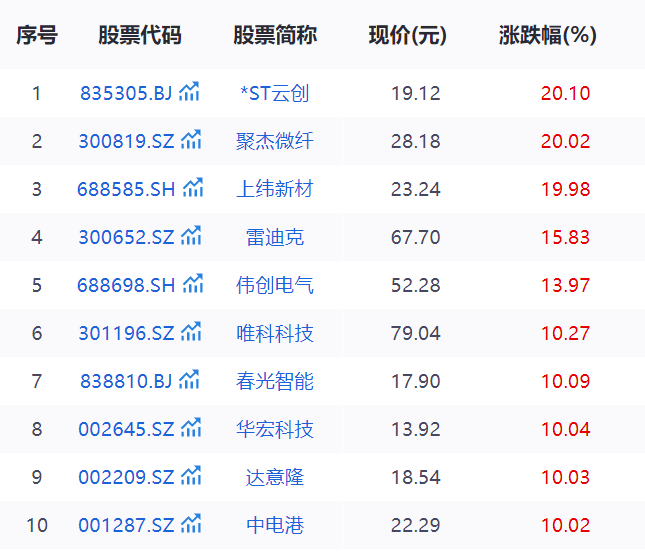This screenshot has width=645, height=559.
Task: Click chart icon next to 688698.SH
Action: pyautogui.click(x=193, y=285)
